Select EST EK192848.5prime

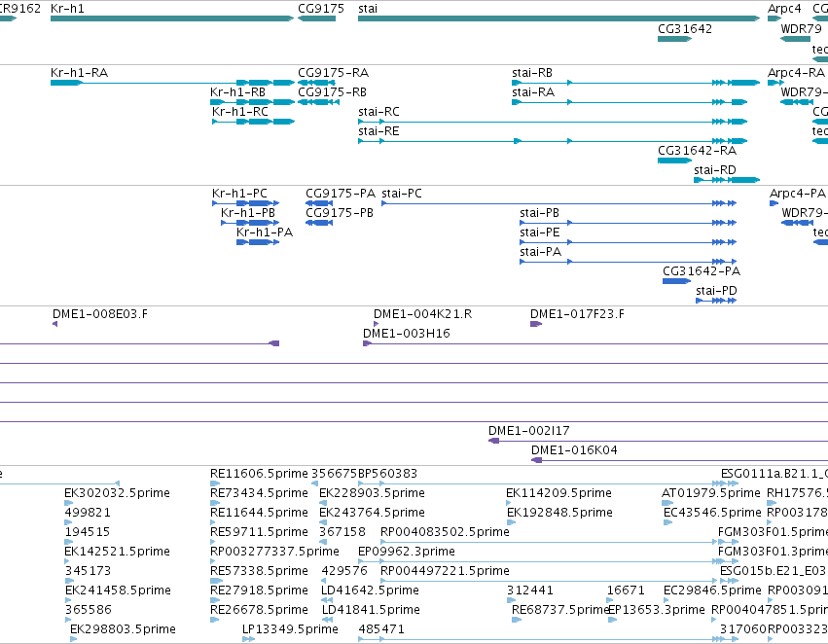[x=511, y=522]
